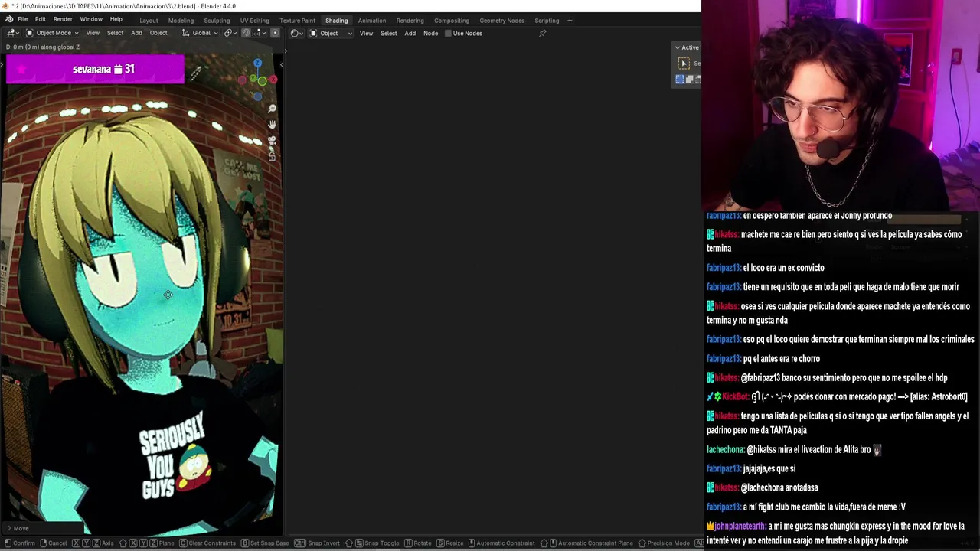Click Clear Constraints in status bar
Viewport: 980px width, 551px height.
pyautogui.click(x=207, y=543)
